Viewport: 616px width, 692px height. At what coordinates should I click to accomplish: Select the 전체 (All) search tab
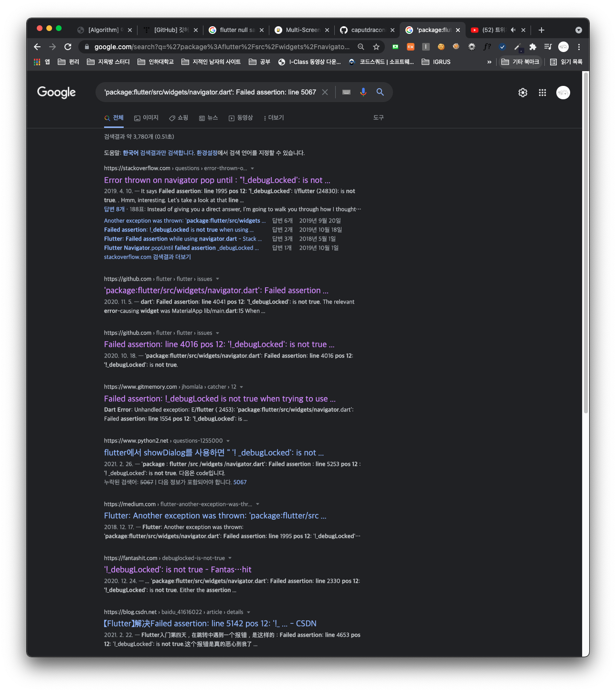(114, 118)
